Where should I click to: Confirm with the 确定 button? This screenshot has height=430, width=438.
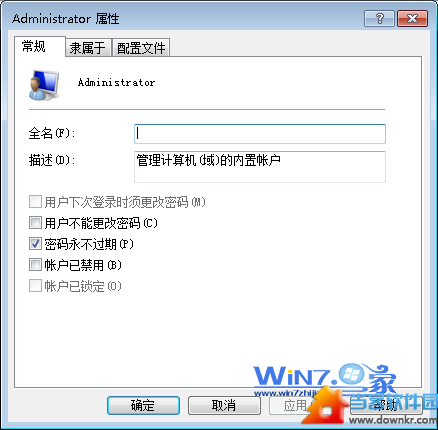pyautogui.click(x=143, y=405)
